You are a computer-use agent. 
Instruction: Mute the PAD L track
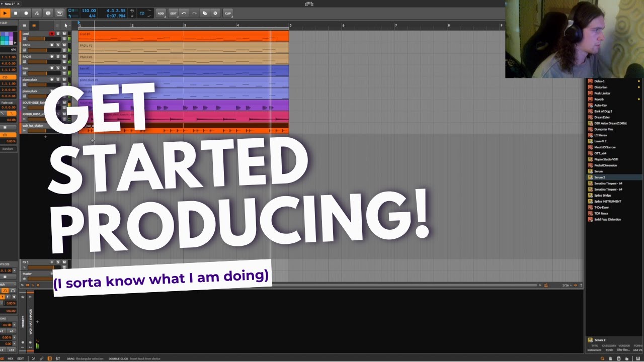click(x=64, y=45)
